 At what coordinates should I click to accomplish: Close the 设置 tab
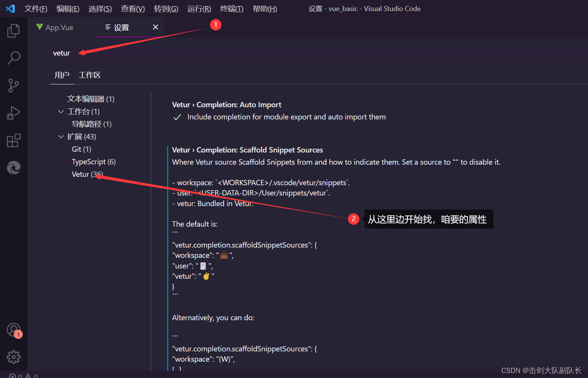coord(155,27)
